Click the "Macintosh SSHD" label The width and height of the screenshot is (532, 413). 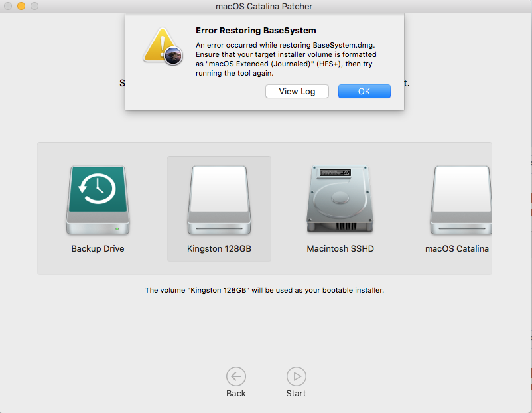tap(340, 248)
